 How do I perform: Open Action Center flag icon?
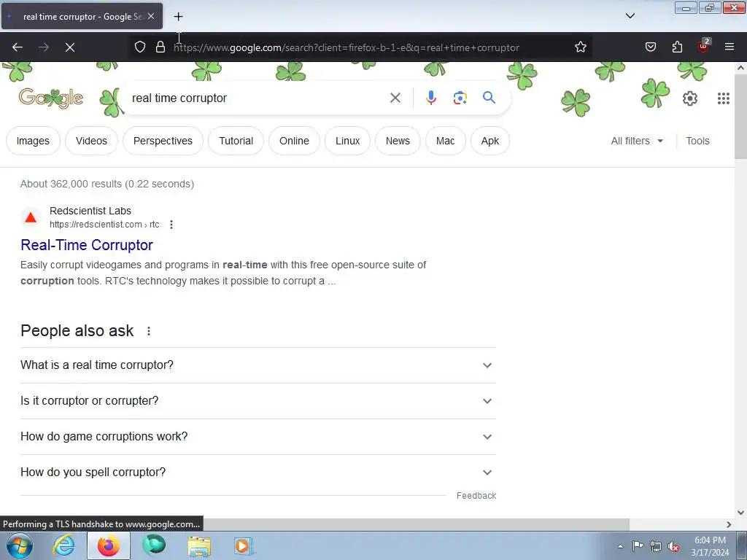(638, 546)
